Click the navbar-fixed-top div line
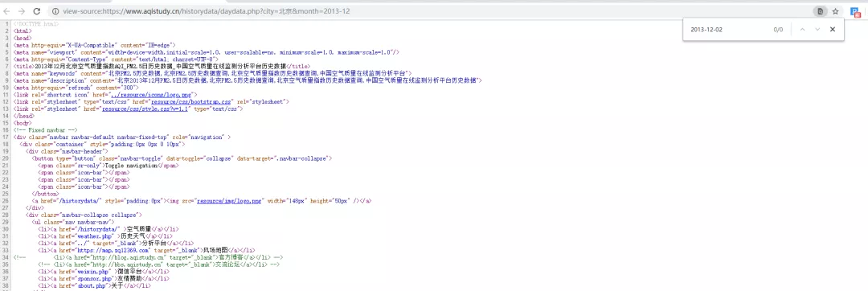The image size is (868, 291). pyautogui.click(x=122, y=137)
